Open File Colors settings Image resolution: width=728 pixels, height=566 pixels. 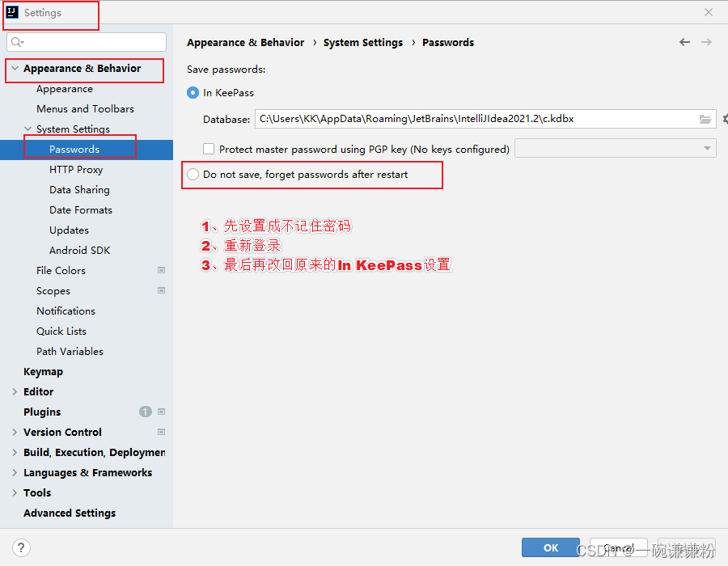click(x=61, y=271)
